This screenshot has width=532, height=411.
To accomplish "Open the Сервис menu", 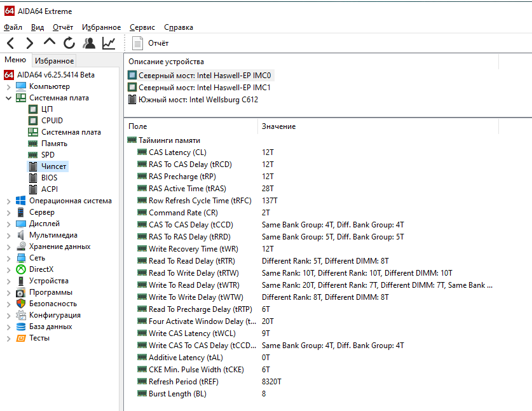I will [142, 27].
